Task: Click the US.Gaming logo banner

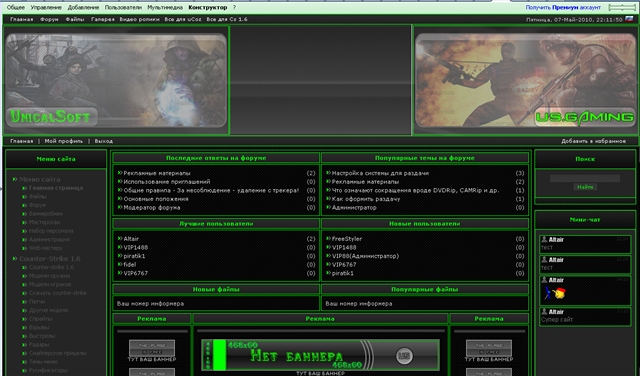Action: 525,80
